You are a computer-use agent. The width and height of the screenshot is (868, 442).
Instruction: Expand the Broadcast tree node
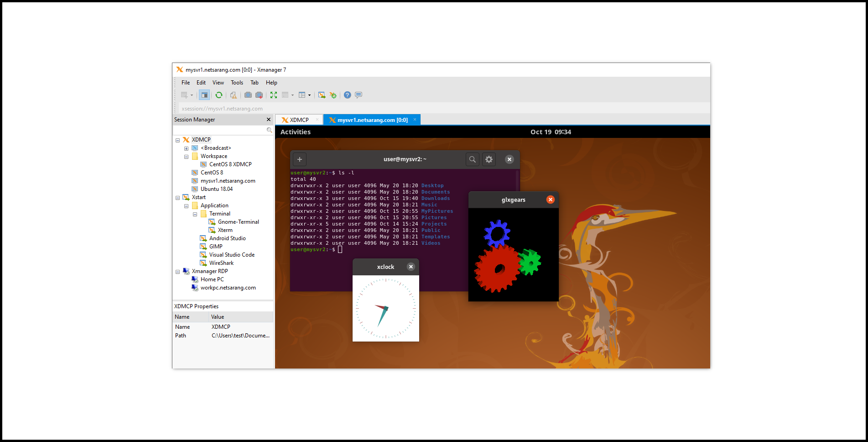(x=186, y=148)
